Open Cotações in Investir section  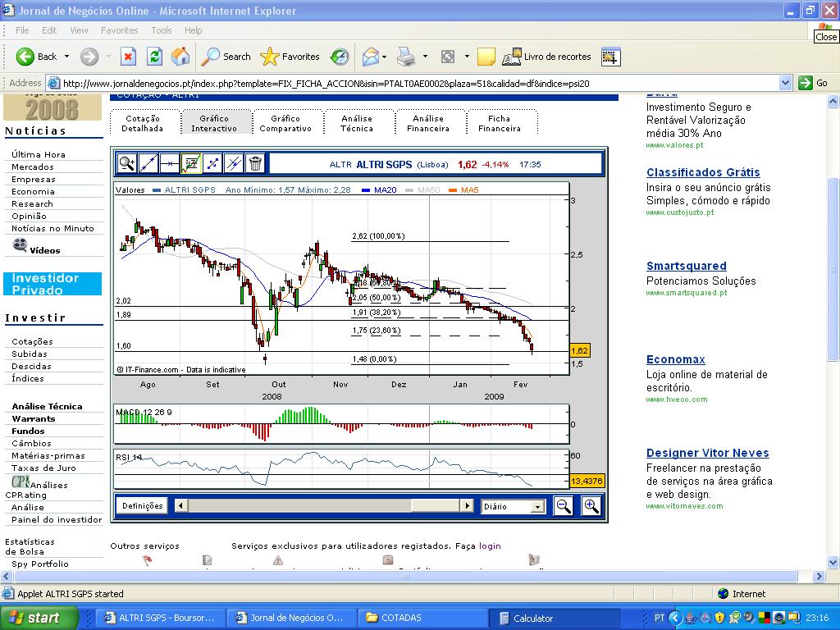click(x=32, y=342)
